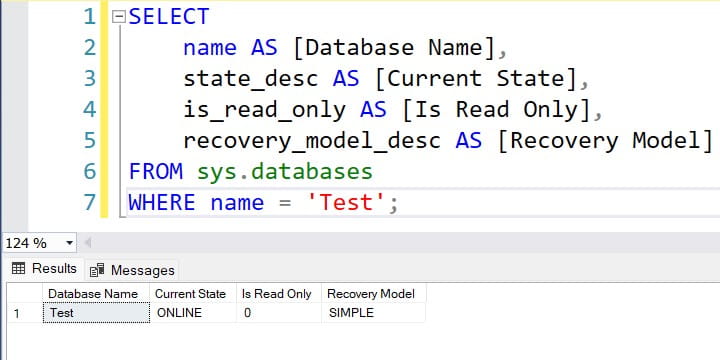Click the [Recovery Model] alias in query
The image size is (720, 360).
[605, 141]
